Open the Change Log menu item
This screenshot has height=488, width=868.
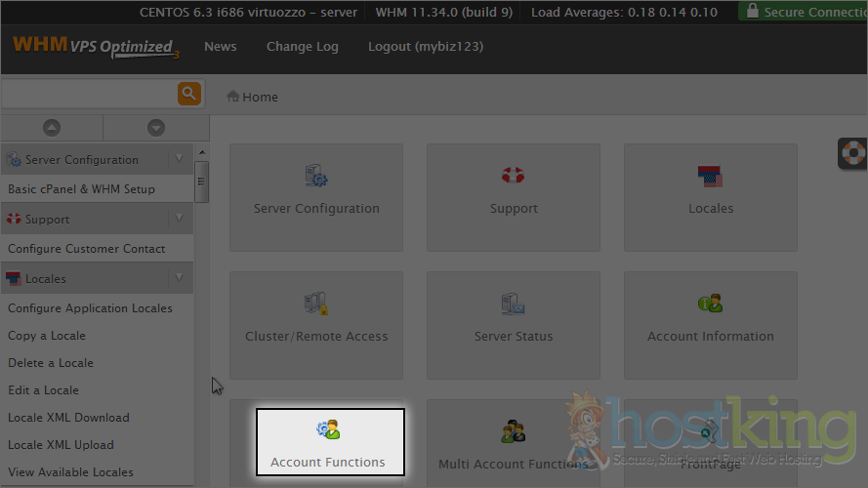[302, 47]
